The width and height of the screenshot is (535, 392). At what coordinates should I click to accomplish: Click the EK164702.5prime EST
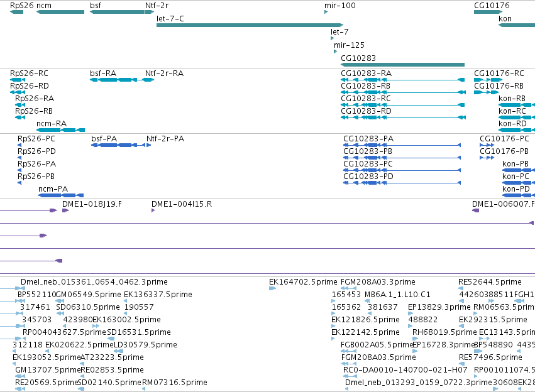[272, 288]
